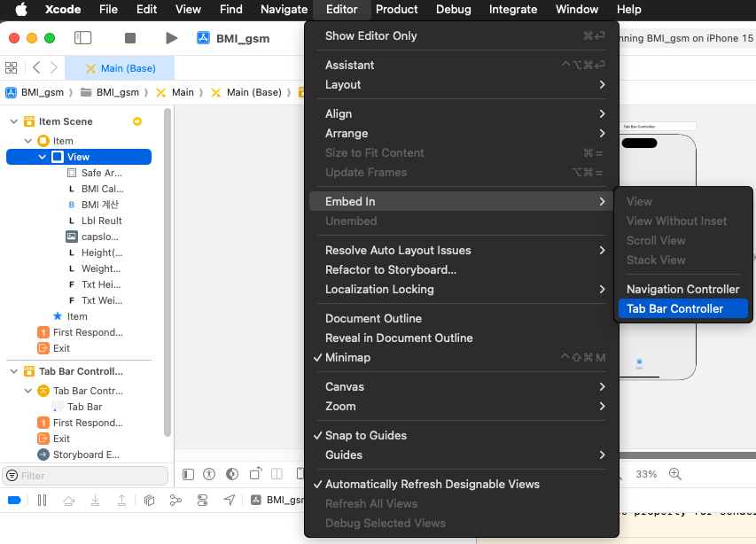Open the memory graph debugger icon
Image resolution: width=756 pixels, height=544 pixels.
point(175,501)
